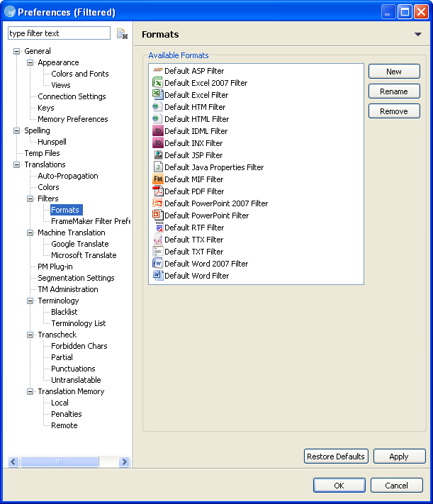The image size is (433, 504).
Task: Open the Blacklist page
Action: (x=64, y=312)
